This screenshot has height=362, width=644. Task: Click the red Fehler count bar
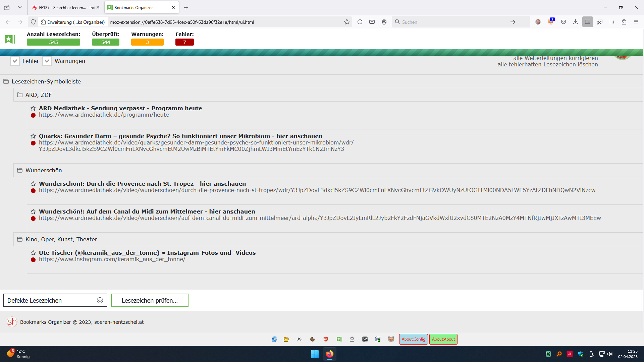(184, 42)
